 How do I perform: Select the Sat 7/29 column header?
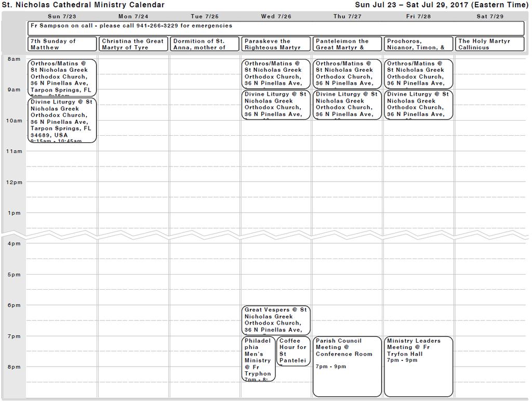pyautogui.click(x=490, y=16)
